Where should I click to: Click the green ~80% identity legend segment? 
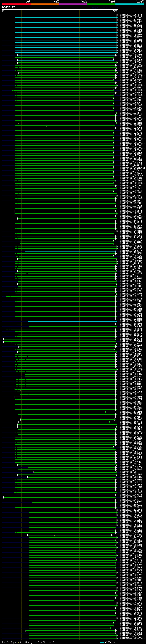pyautogui.click(x=101, y=4)
